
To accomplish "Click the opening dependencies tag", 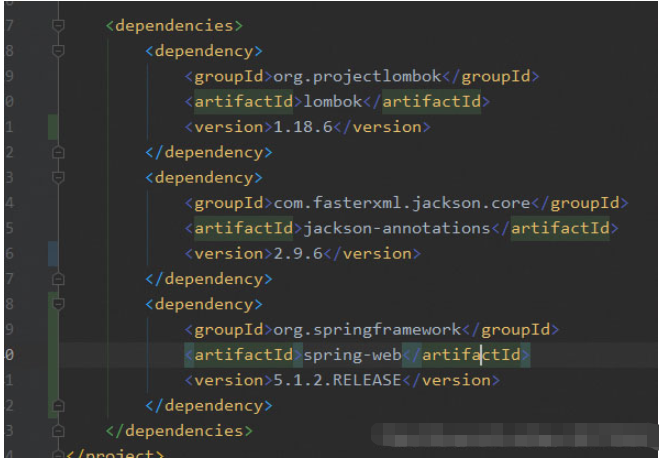I will click(174, 26).
